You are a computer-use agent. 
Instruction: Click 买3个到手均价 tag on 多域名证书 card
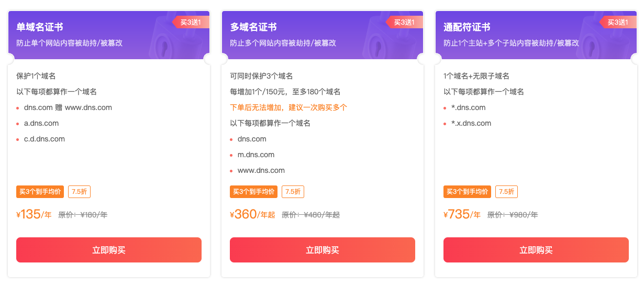254,192
